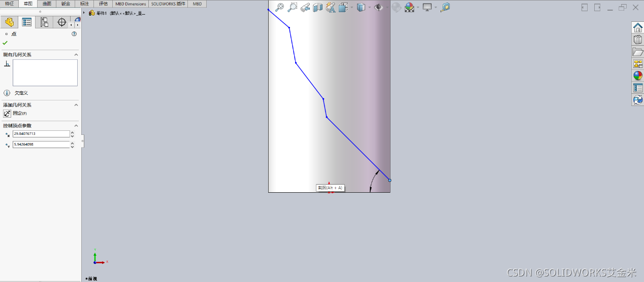Open the FeatureManager design tree tab
The width and height of the screenshot is (644, 282).
point(9,22)
